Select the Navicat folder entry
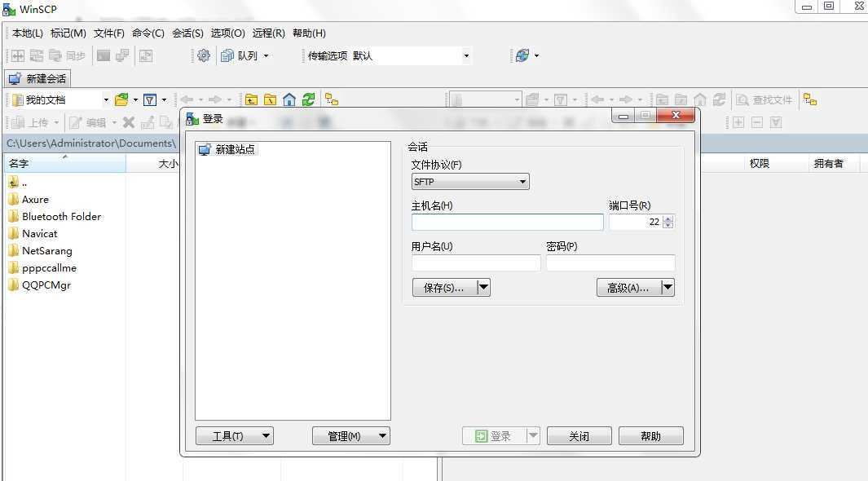Viewport: 868px width, 481px height. pos(33,234)
